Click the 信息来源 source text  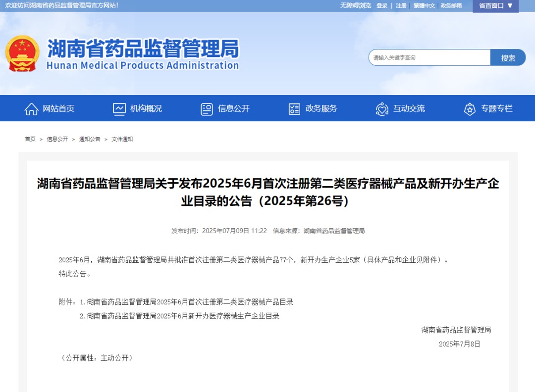click(x=319, y=231)
